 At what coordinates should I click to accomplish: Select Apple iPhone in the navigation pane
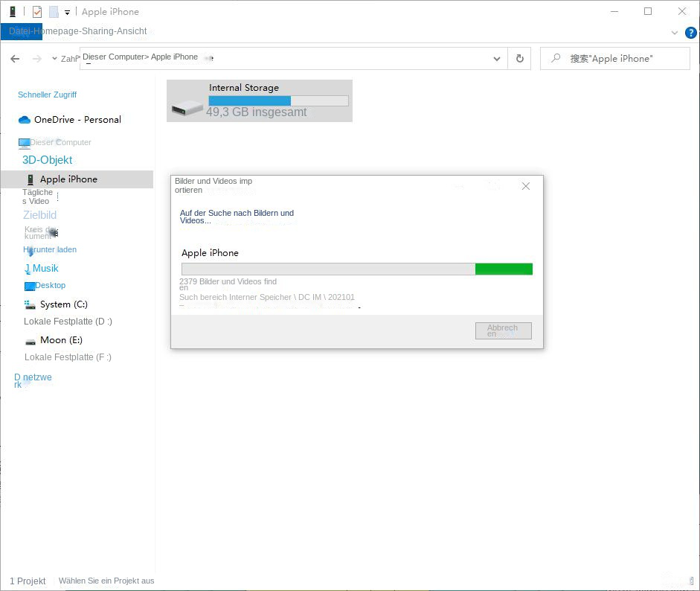(x=68, y=179)
